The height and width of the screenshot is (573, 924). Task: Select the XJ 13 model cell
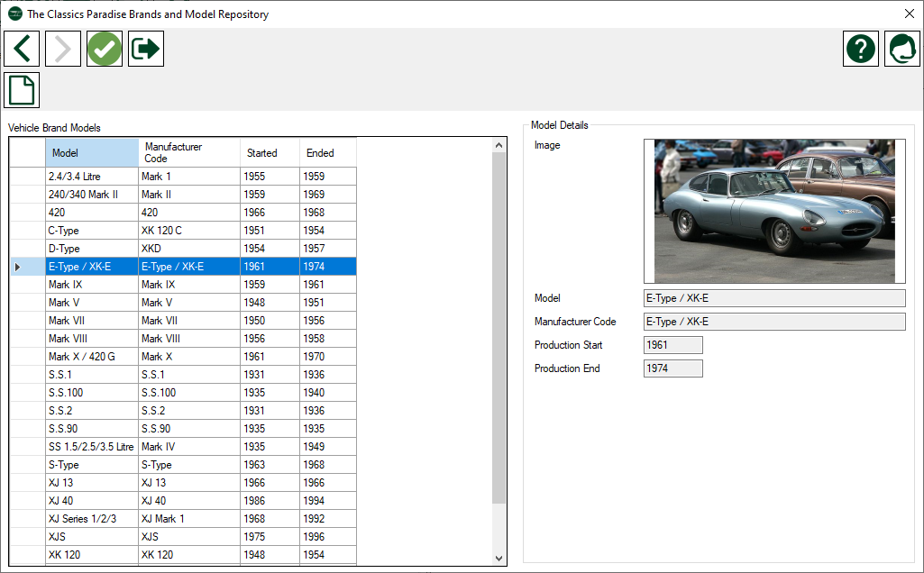pos(92,483)
